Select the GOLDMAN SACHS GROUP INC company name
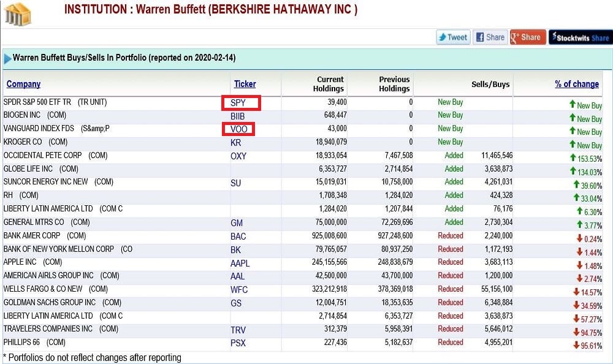Viewport: 613px width, 364px height. pyautogui.click(x=49, y=302)
